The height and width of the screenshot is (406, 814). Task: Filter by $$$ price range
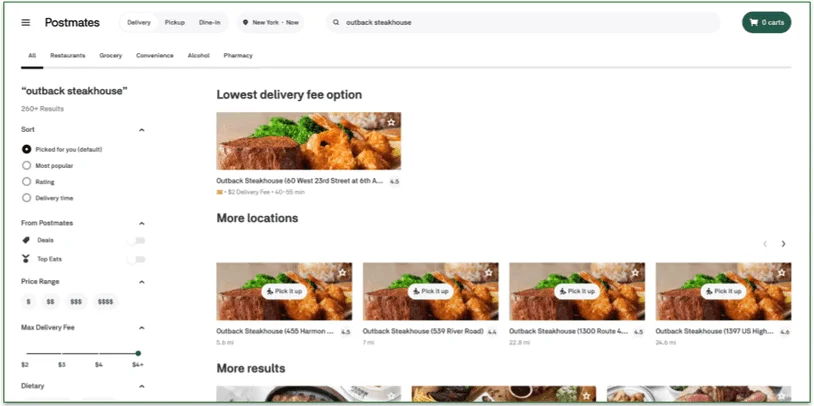tap(76, 302)
